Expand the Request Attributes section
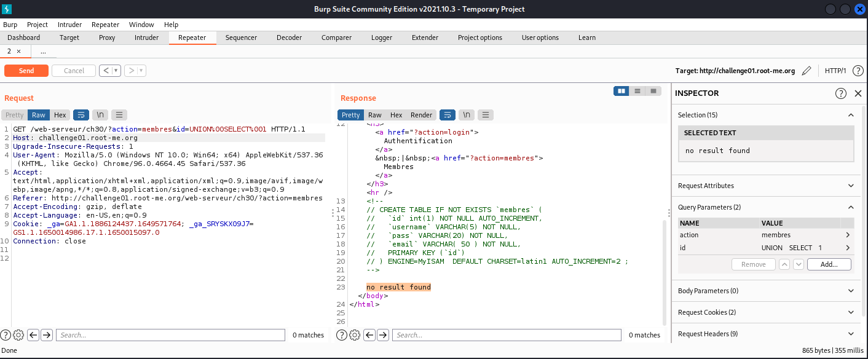Image resolution: width=868 pixels, height=359 pixels. pos(851,186)
